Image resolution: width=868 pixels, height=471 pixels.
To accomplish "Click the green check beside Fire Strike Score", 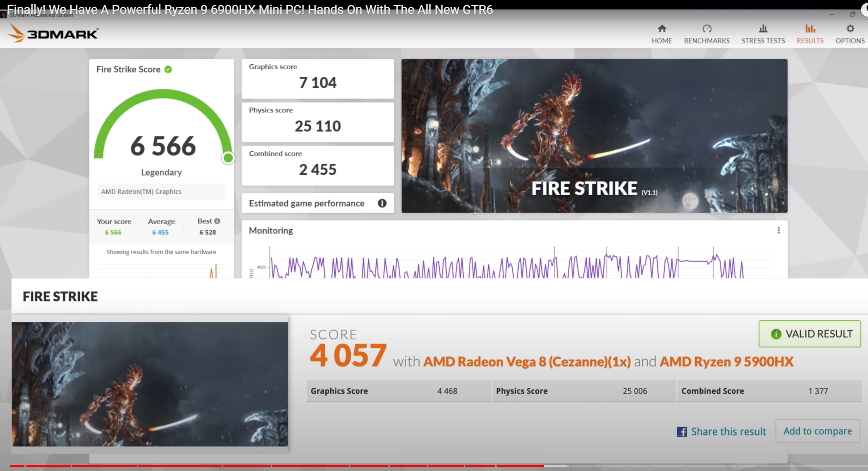I will (x=168, y=69).
